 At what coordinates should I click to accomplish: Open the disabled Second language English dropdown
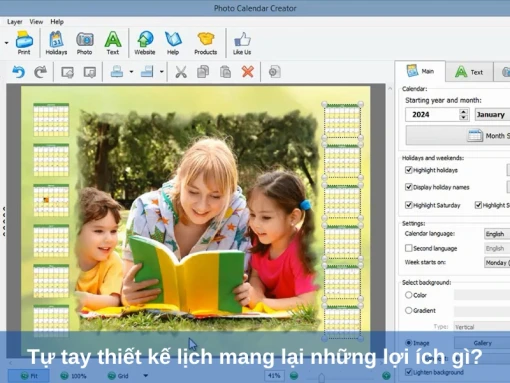point(497,248)
